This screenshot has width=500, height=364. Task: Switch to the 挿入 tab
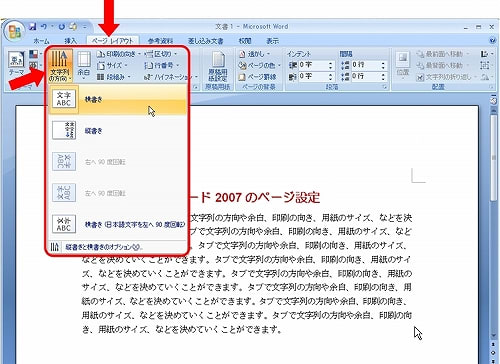point(70,41)
